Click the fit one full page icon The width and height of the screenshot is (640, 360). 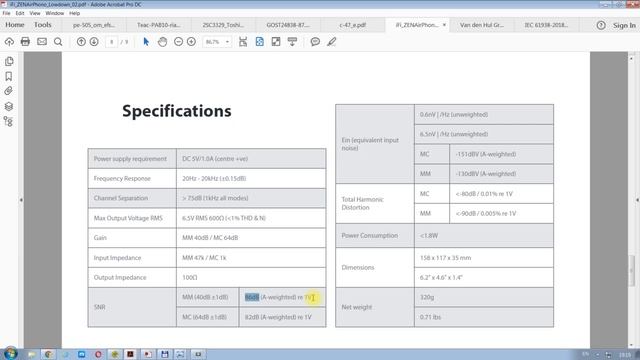coord(260,42)
